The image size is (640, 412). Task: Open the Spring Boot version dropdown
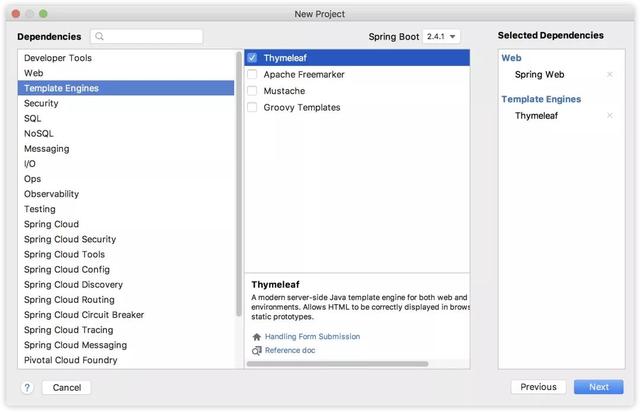tap(441, 36)
